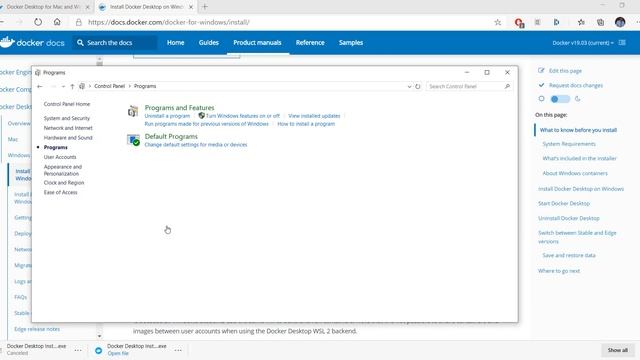
Task: Go to Control Panel Home
Action: tap(67, 104)
